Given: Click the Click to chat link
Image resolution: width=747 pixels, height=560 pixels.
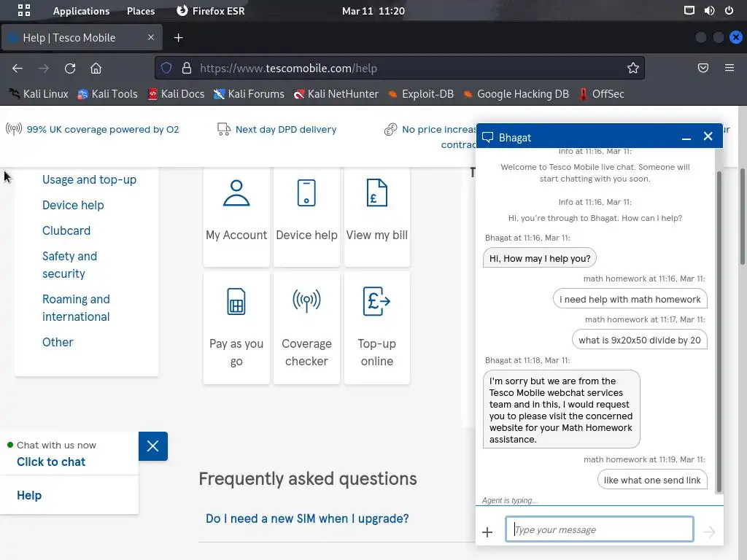Looking at the screenshot, I should pos(51,462).
